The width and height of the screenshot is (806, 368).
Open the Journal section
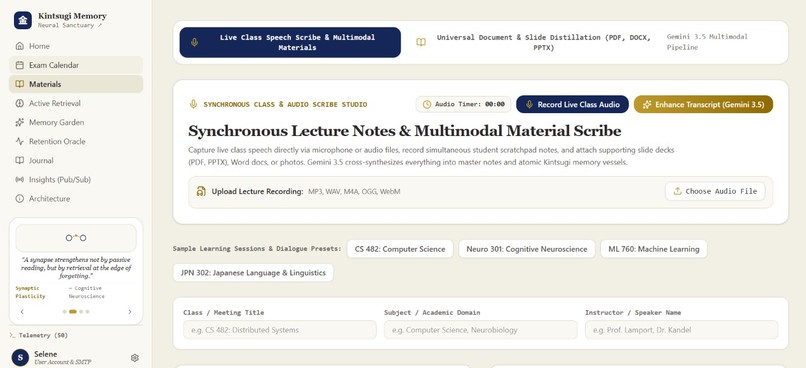click(x=76, y=160)
